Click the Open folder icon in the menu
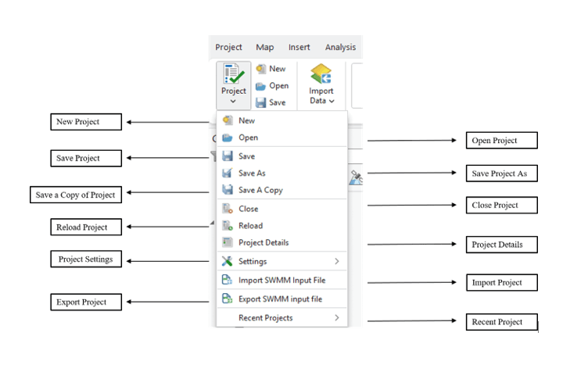This screenshot has height=365, width=588. point(228,138)
